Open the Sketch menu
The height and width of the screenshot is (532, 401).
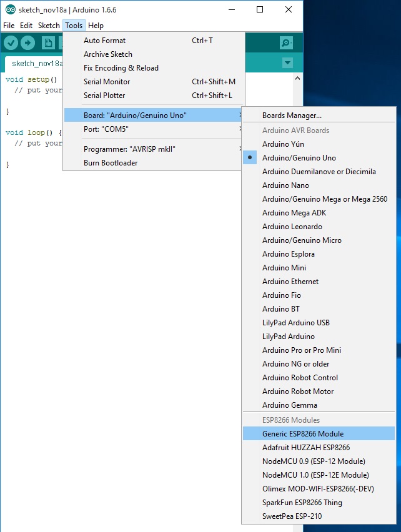49,26
